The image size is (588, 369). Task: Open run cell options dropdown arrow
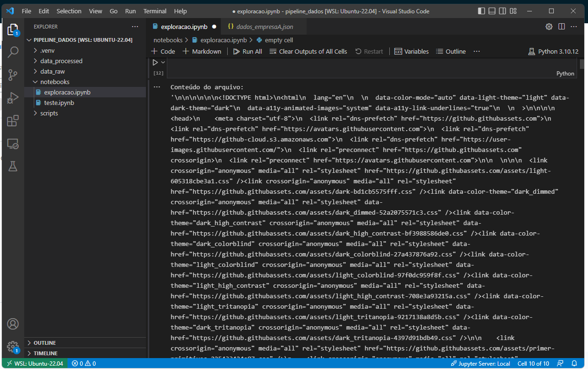[163, 62]
